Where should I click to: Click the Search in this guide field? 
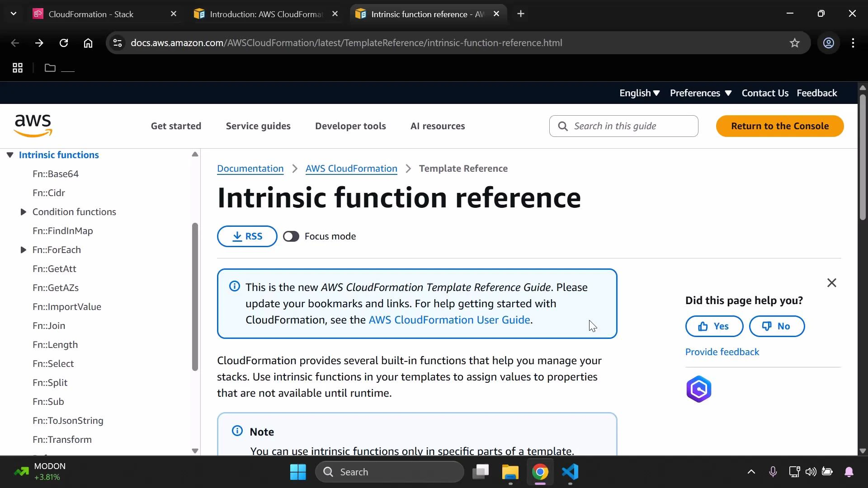[x=624, y=126]
